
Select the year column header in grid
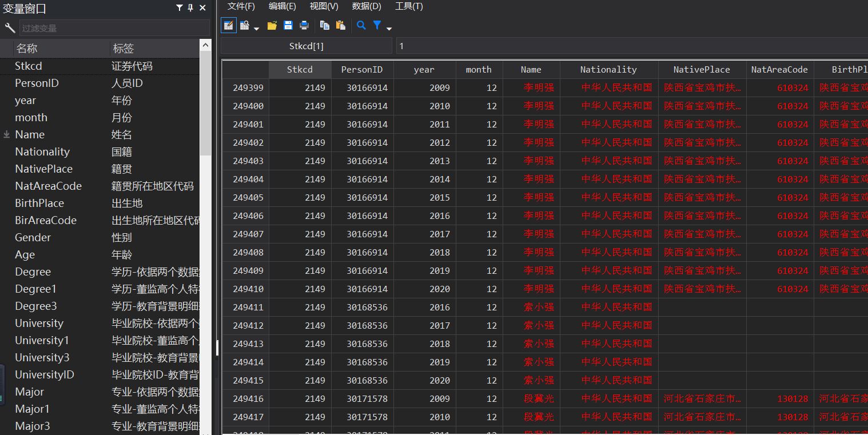[x=424, y=70]
